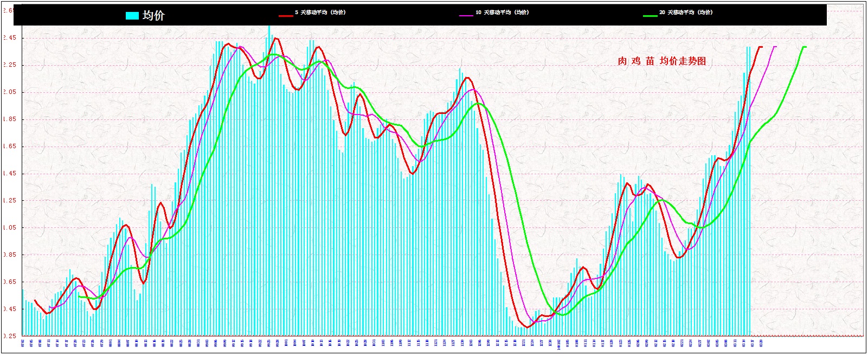
Task: Click the 2.45 value on the Y-axis
Action: coord(9,38)
